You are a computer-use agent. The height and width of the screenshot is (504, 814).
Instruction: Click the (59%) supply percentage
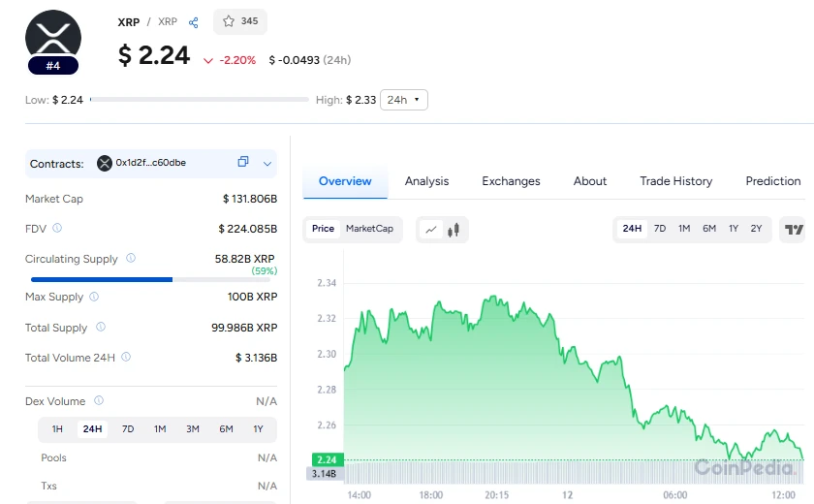265,271
